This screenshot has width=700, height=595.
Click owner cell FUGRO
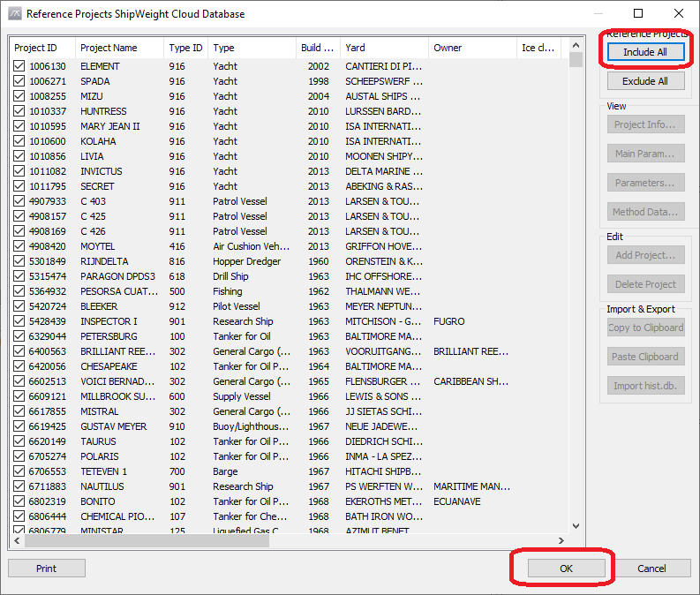coord(449,321)
